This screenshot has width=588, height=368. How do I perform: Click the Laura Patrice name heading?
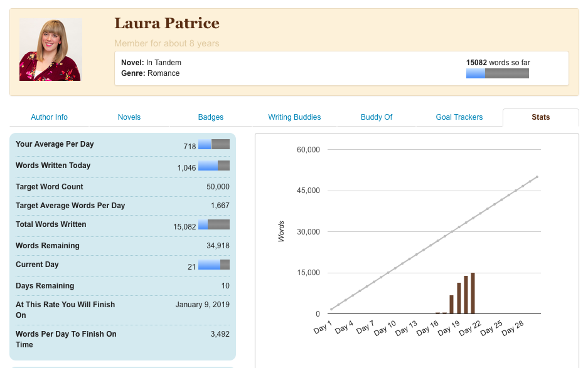pyautogui.click(x=167, y=24)
